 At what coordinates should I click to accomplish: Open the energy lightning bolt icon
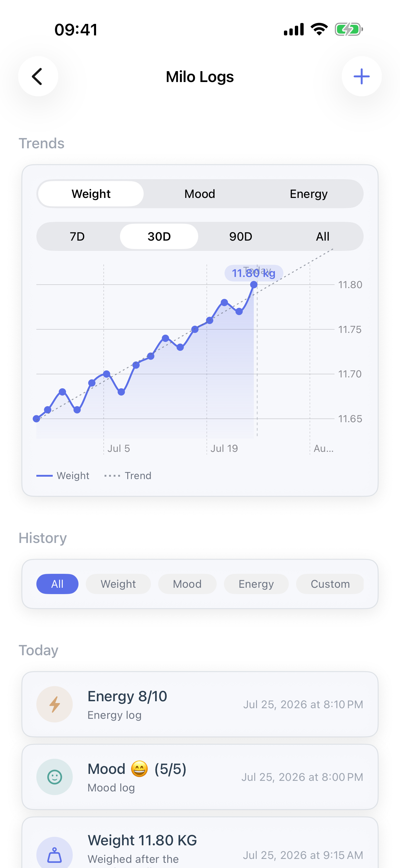55,704
